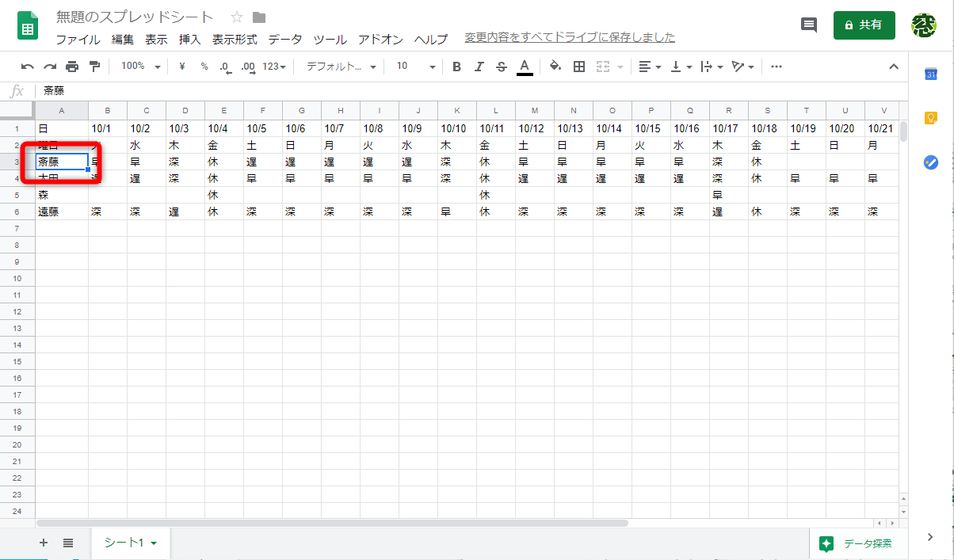Open the text color picker
The image size is (954, 560).
tap(524, 67)
